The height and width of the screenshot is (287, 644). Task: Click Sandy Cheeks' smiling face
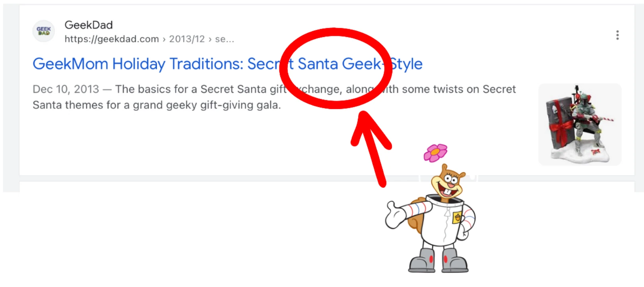(448, 183)
